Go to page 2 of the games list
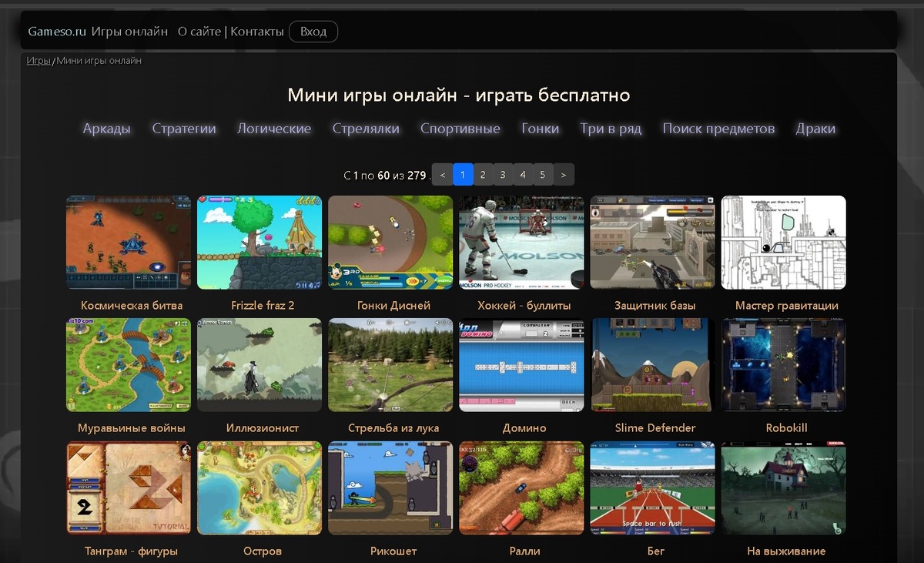The width and height of the screenshot is (924, 563). click(x=483, y=174)
